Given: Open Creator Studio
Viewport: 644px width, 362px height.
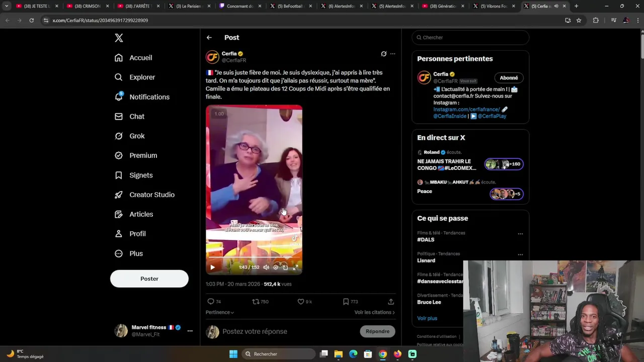Looking at the screenshot, I should (144, 195).
